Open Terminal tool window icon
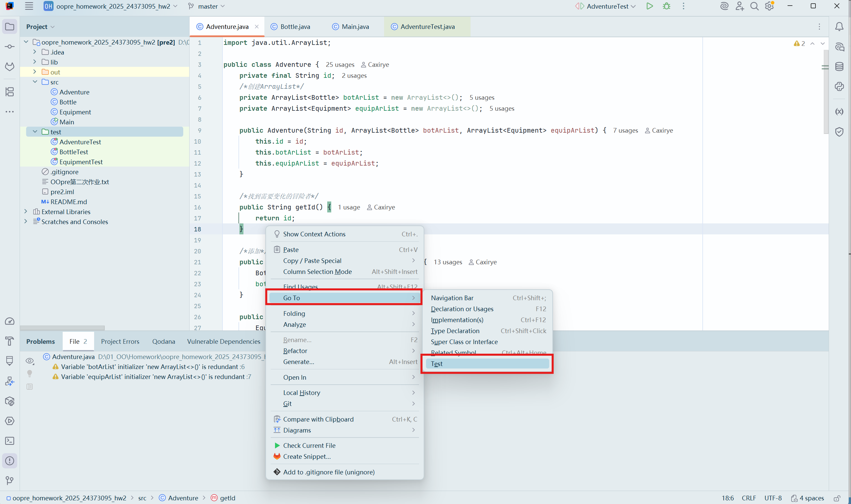The height and width of the screenshot is (504, 851). (10, 441)
